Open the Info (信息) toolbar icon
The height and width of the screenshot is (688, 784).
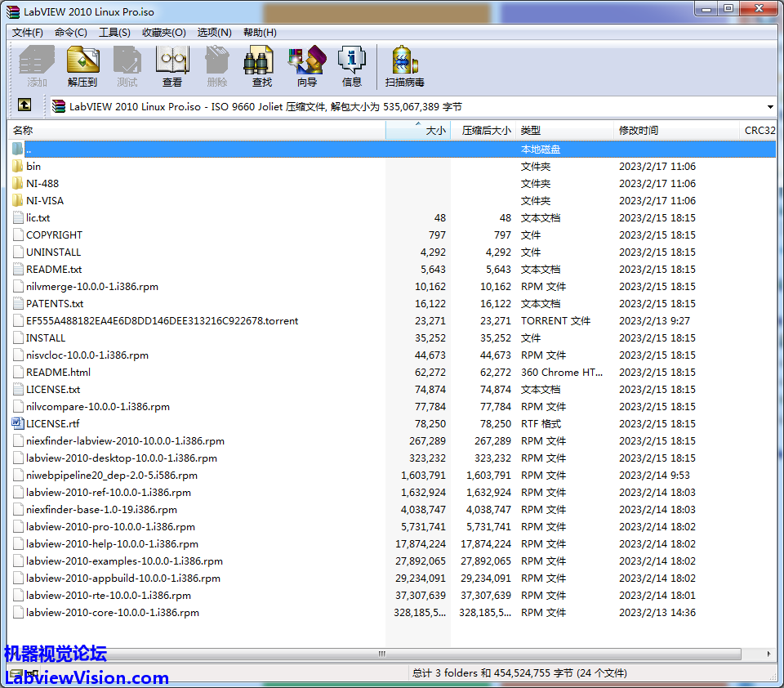coord(352,65)
